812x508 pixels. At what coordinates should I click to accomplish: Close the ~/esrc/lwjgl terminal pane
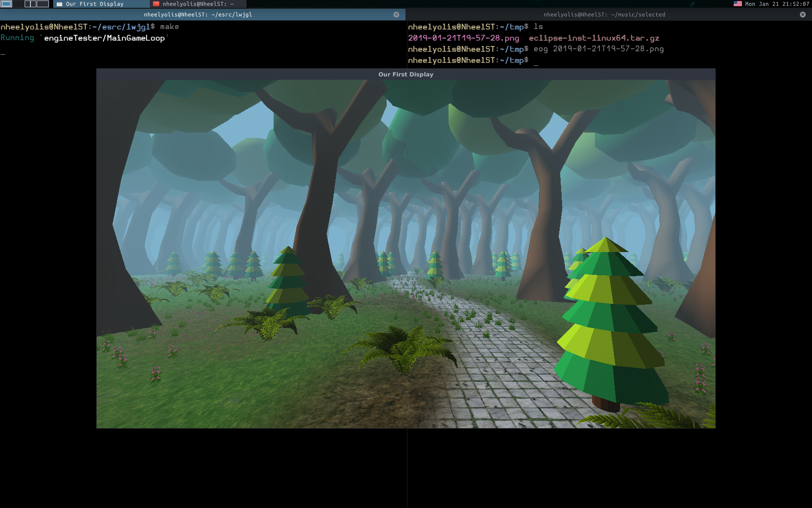(x=396, y=15)
